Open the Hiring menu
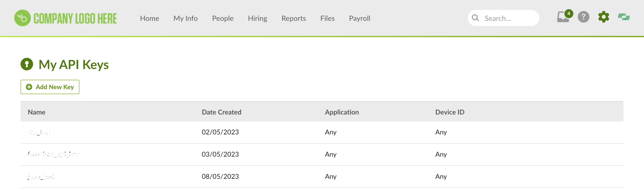This screenshot has width=644, height=190. tap(258, 18)
